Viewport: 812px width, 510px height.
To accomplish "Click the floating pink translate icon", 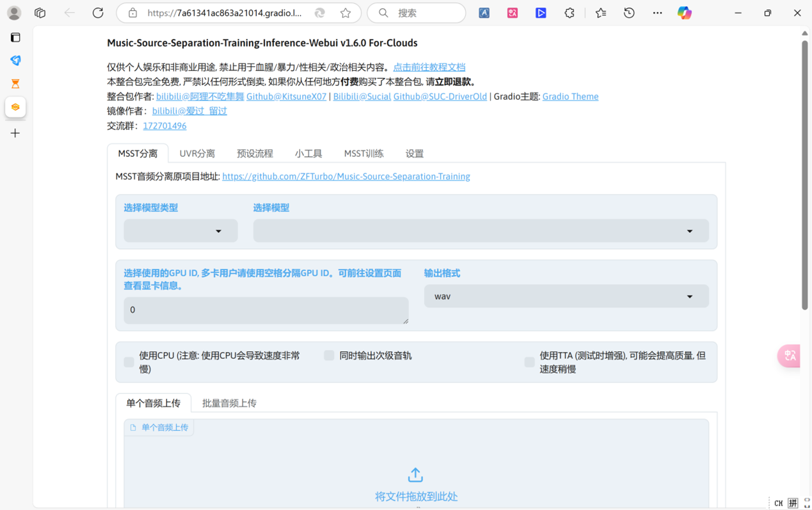I will [x=790, y=356].
